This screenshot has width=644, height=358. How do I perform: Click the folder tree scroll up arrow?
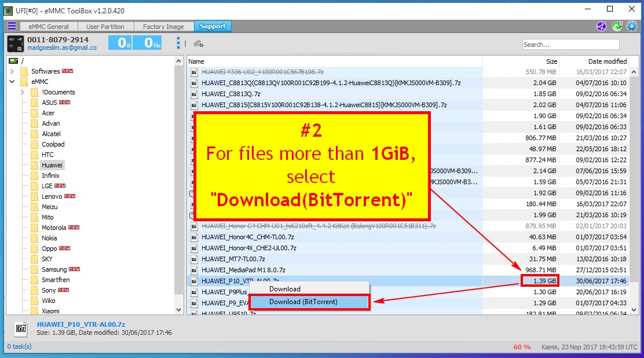point(178,61)
